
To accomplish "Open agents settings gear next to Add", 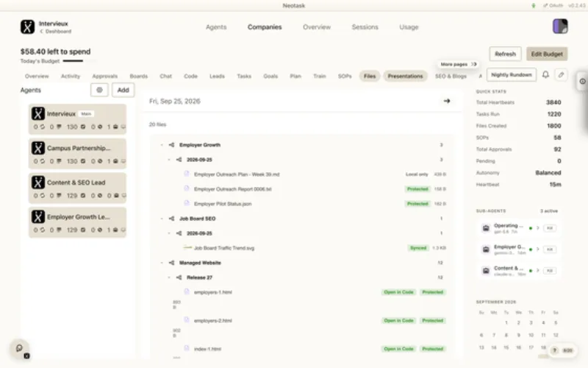I will [99, 90].
